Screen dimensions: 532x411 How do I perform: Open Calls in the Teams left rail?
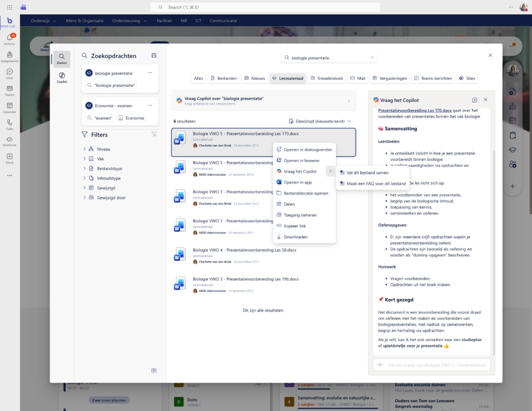click(9, 125)
